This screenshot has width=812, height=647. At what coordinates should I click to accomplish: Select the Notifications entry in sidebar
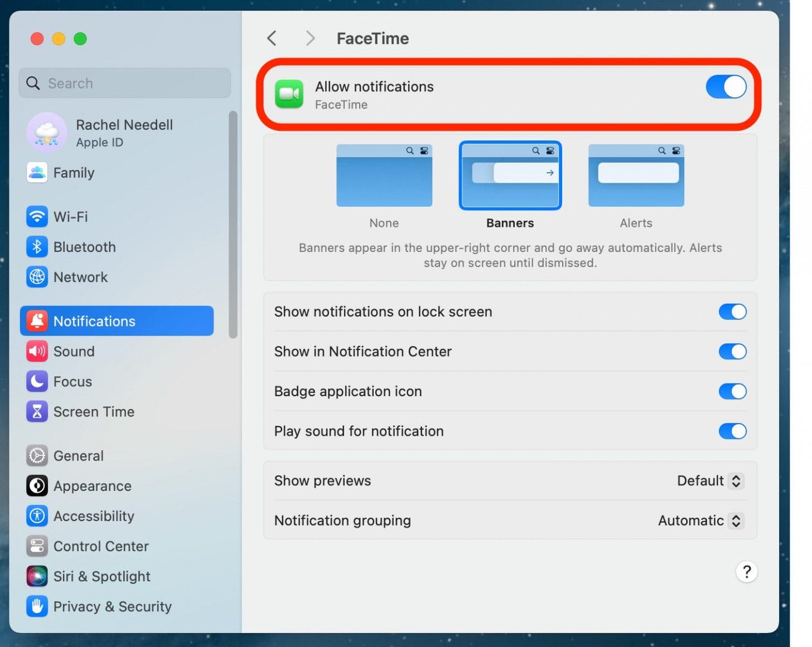tap(94, 321)
